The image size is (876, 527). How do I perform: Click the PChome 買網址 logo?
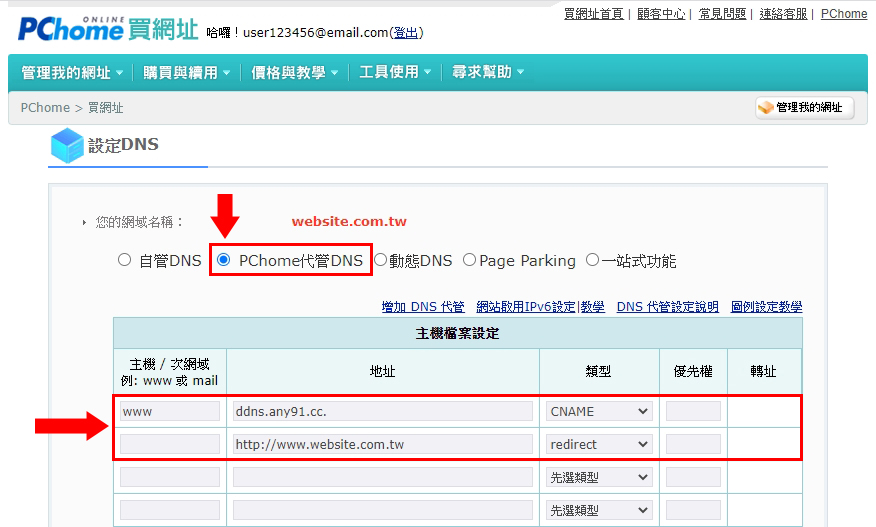click(x=108, y=27)
